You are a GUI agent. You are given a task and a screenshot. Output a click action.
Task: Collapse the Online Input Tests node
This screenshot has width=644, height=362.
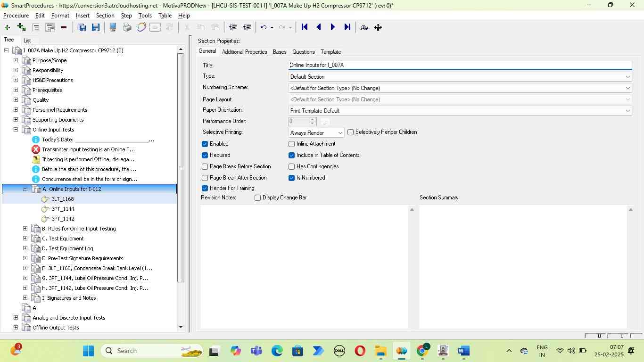(x=16, y=130)
